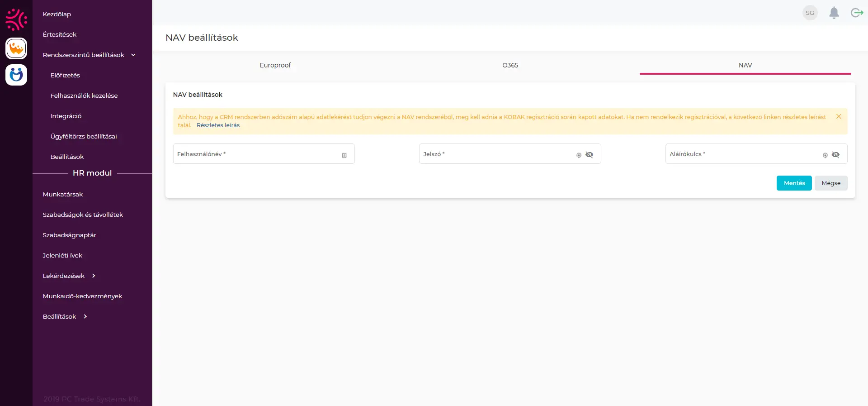The width and height of the screenshot is (868, 406).
Task: Dismiss the yellow KOBAK info banner
Action: (x=839, y=117)
